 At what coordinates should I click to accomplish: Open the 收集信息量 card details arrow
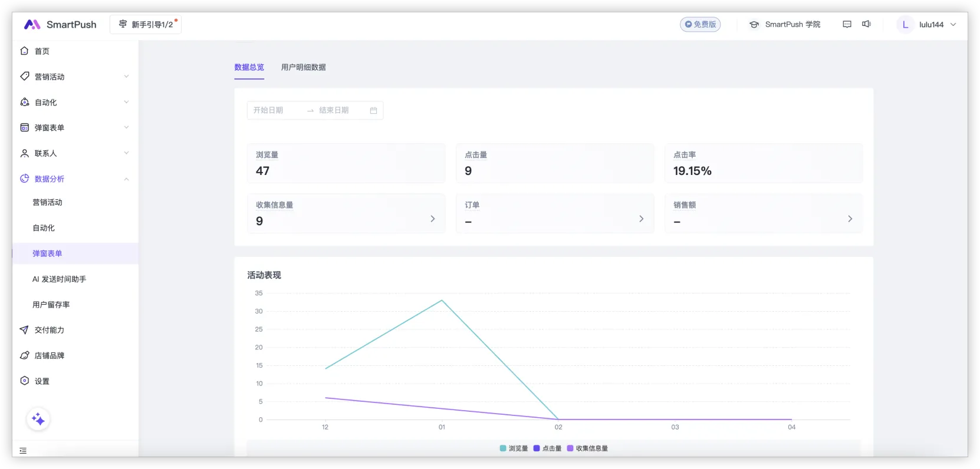432,219
